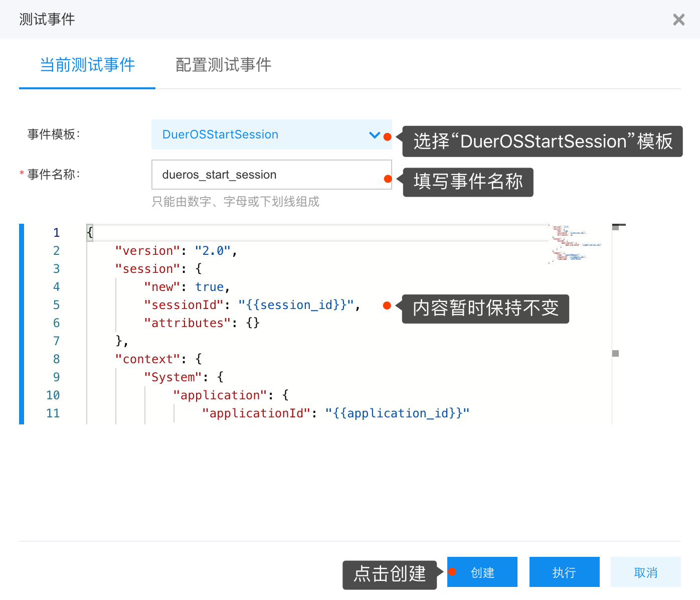This screenshot has width=700, height=600.
Task: Click the "2.0" version value
Action: [213, 251]
